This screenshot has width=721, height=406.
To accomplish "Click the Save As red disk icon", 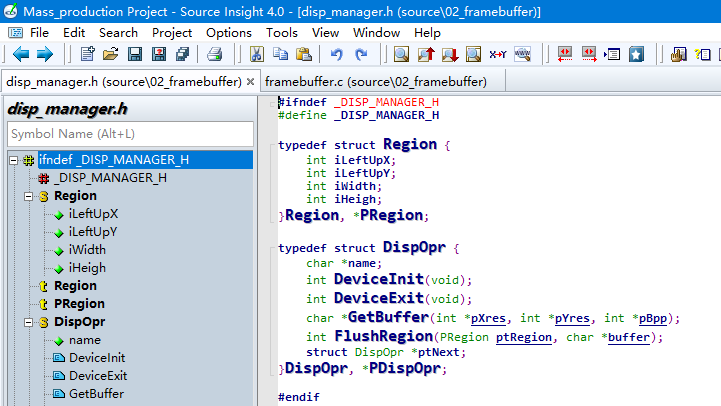I will coord(159,54).
